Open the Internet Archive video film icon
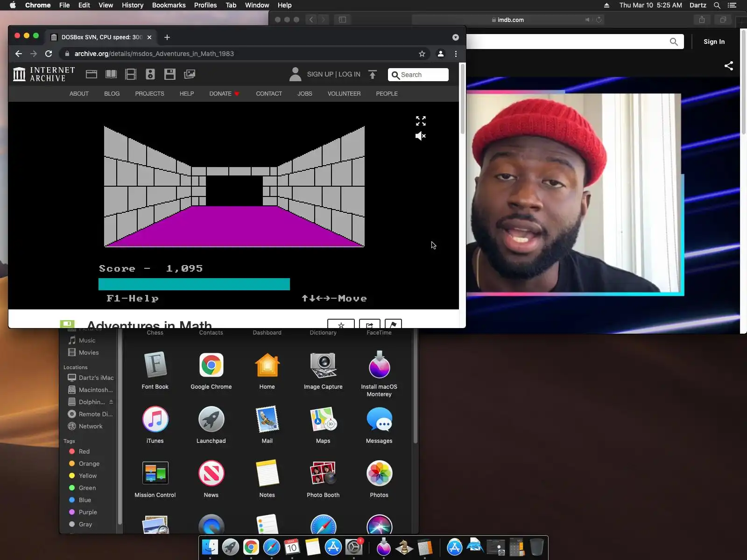The width and height of the screenshot is (747, 560). [x=131, y=74]
